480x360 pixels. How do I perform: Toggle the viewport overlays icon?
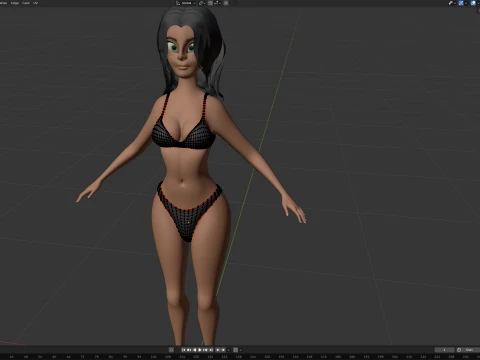click(473, 3)
